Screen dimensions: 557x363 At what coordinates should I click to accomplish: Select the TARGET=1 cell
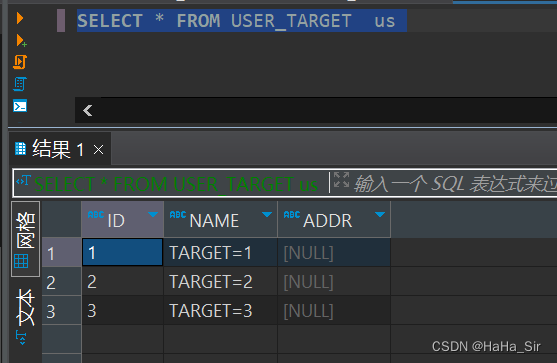(x=221, y=252)
